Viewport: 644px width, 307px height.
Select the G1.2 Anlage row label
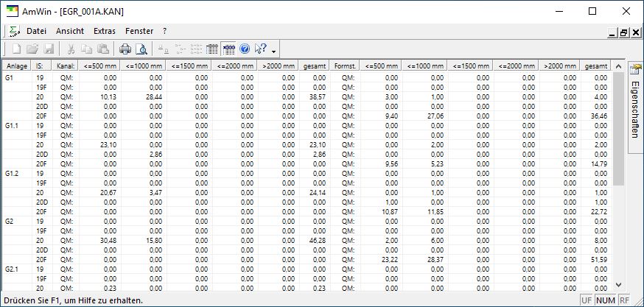coord(12,173)
